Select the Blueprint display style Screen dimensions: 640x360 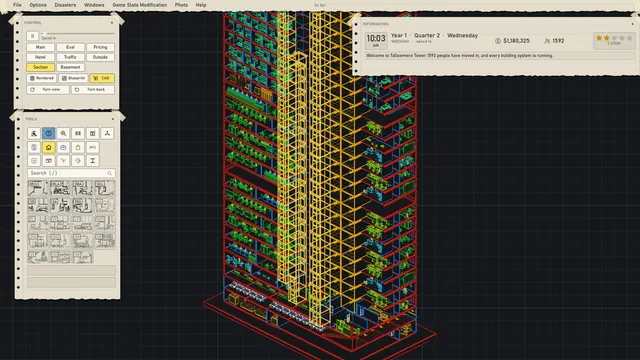tap(73, 78)
